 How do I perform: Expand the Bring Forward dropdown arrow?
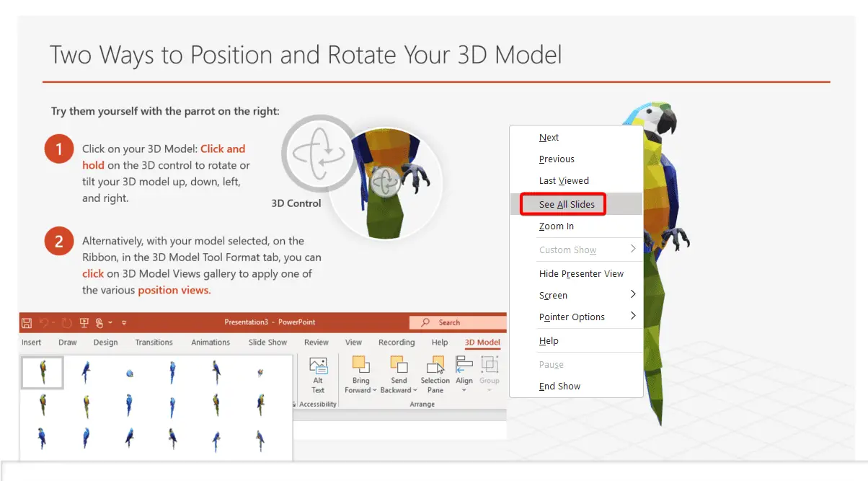point(374,391)
